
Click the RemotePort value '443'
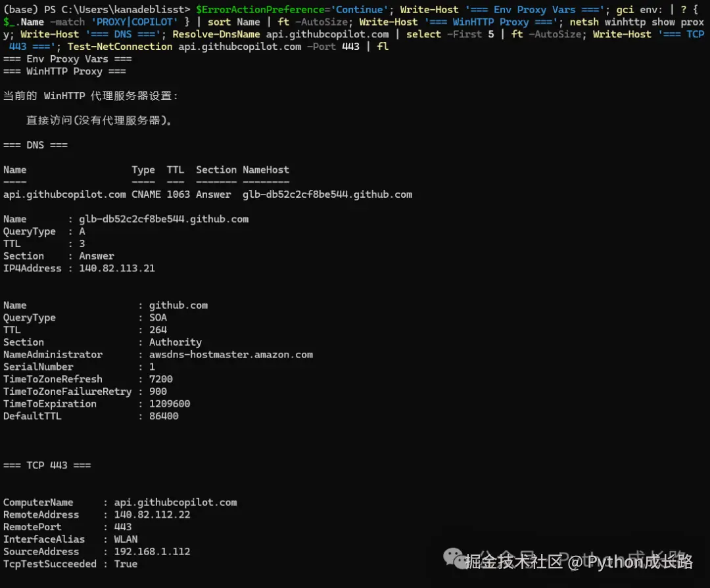tap(123, 527)
